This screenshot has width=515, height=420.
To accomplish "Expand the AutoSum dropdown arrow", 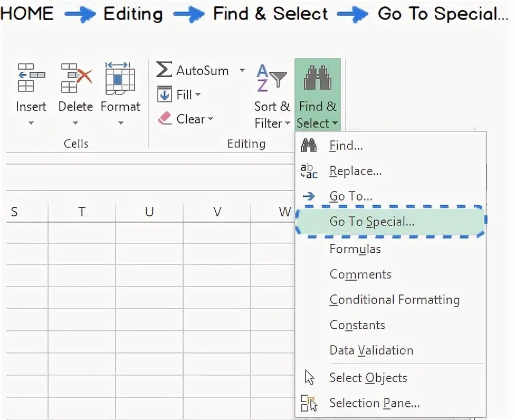I will [242, 70].
